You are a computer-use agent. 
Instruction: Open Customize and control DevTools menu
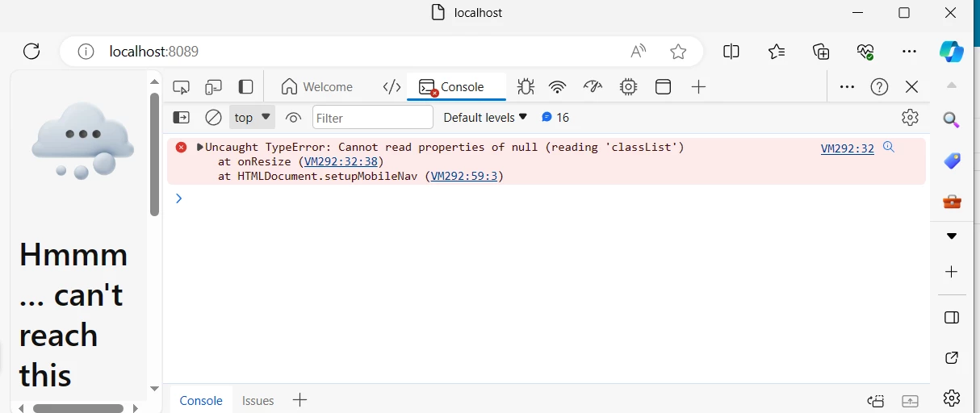pyautogui.click(x=847, y=87)
